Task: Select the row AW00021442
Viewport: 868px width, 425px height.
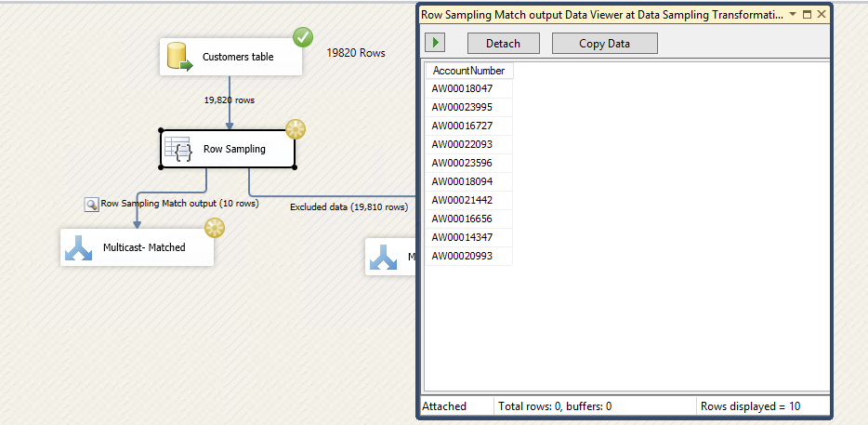Action: point(469,200)
